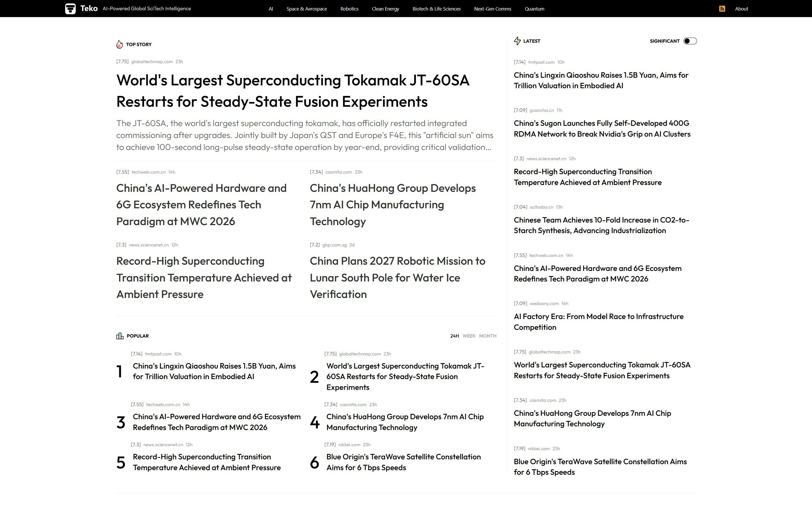812x512 pixels.
Task: Click the Latest lightning bolt icon
Action: [517, 41]
